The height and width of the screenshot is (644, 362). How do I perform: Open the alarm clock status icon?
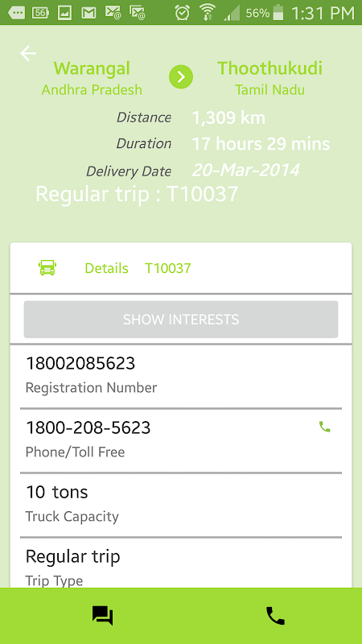click(x=182, y=12)
